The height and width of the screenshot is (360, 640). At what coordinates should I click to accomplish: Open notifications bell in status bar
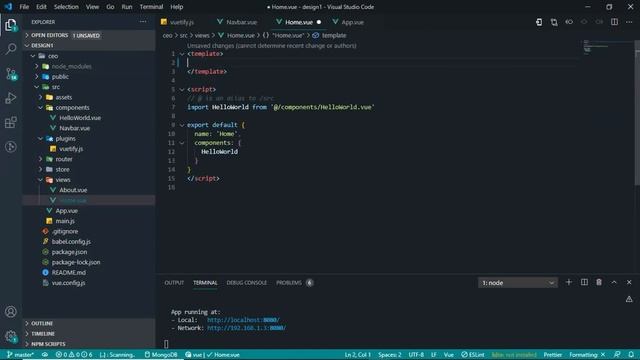pos(631,355)
